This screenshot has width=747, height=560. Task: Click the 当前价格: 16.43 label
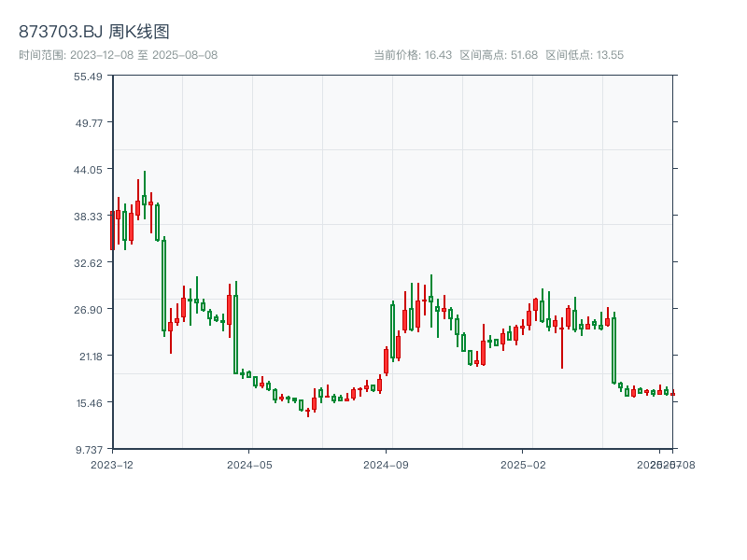point(413,55)
